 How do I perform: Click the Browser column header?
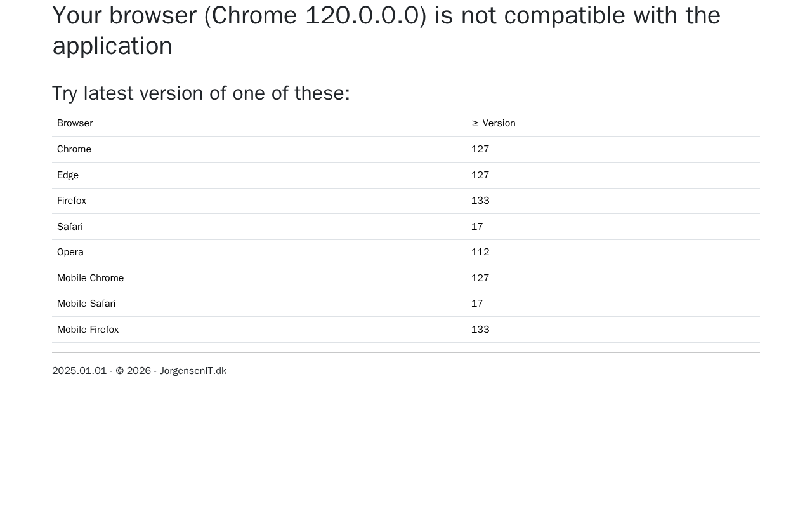point(75,123)
